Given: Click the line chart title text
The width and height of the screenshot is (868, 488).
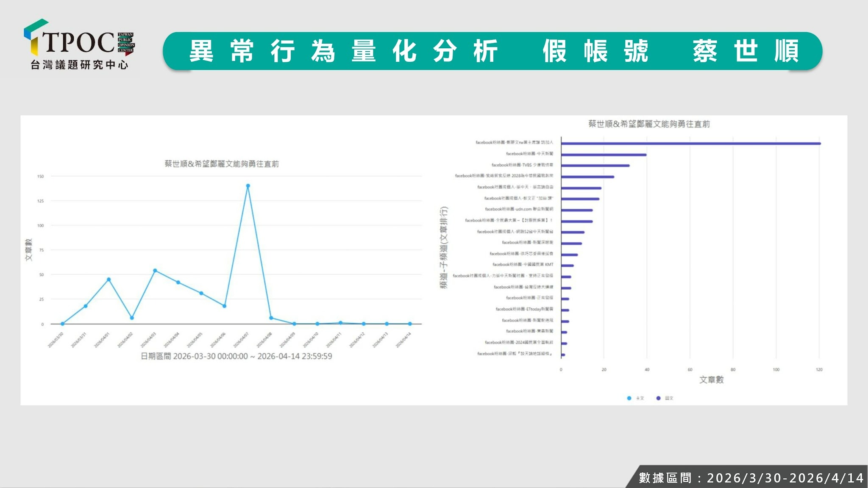Looking at the screenshot, I should click(222, 164).
